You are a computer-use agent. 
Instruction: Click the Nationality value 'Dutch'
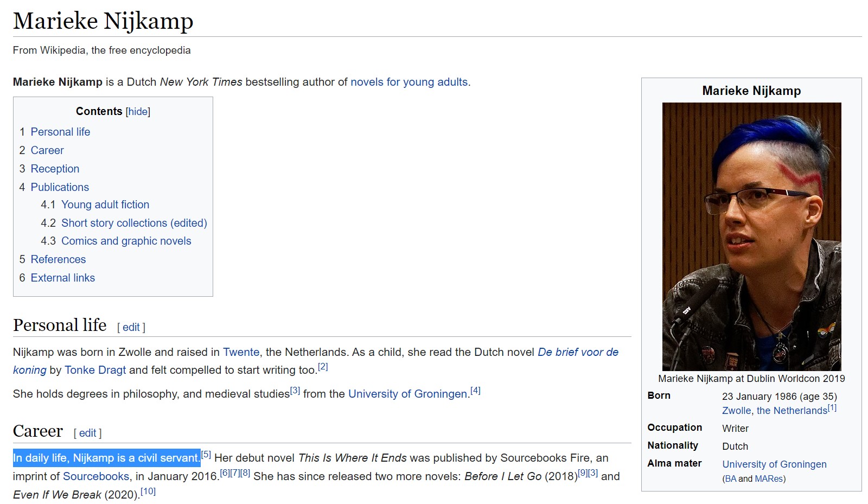click(x=735, y=446)
